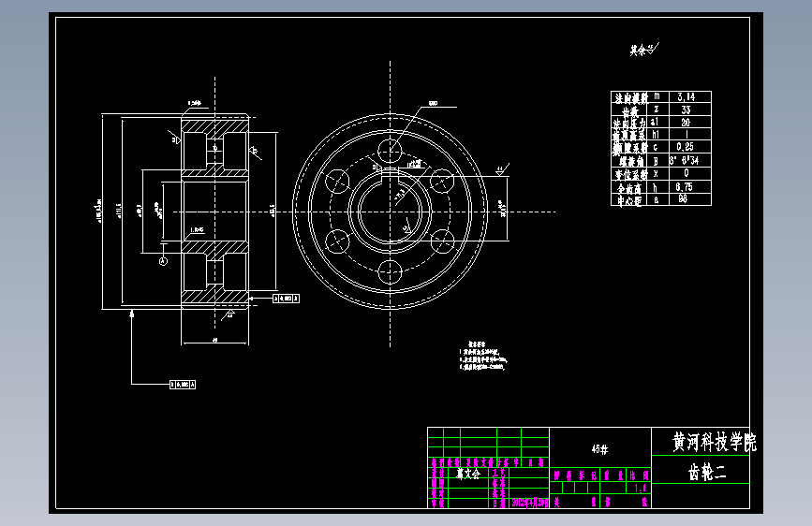The image size is (812, 526).
Task: Select the 中心距 label in the parameter table
Action: [629, 201]
